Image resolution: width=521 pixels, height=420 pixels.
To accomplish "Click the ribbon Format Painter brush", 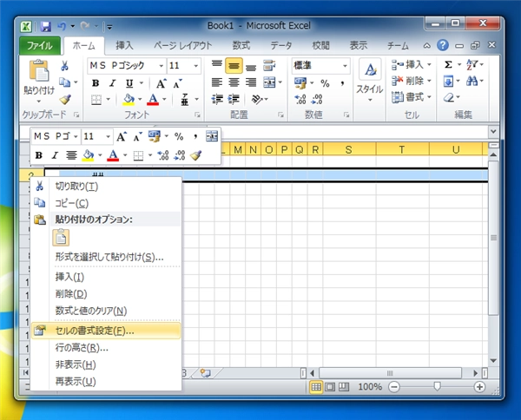I will 65,99.
